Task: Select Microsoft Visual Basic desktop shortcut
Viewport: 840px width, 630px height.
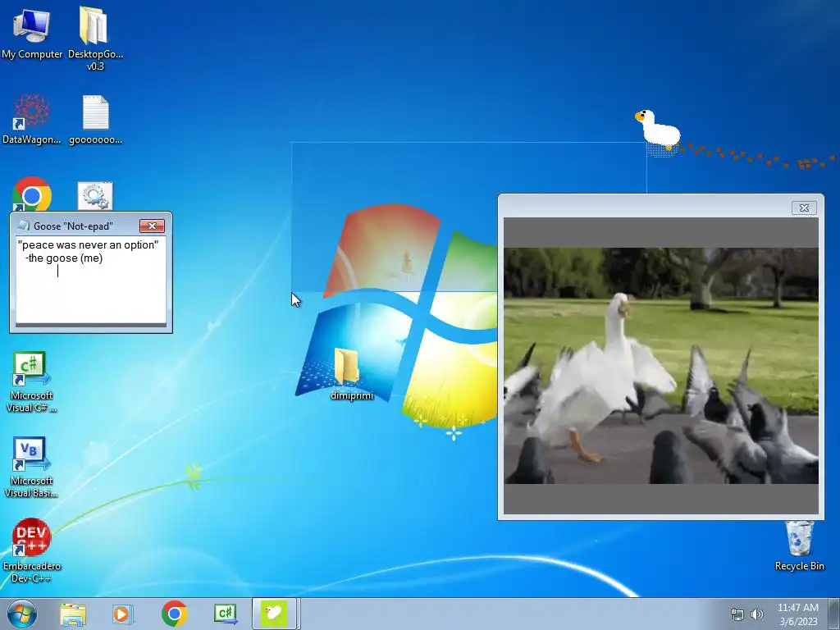Action: tap(31, 467)
